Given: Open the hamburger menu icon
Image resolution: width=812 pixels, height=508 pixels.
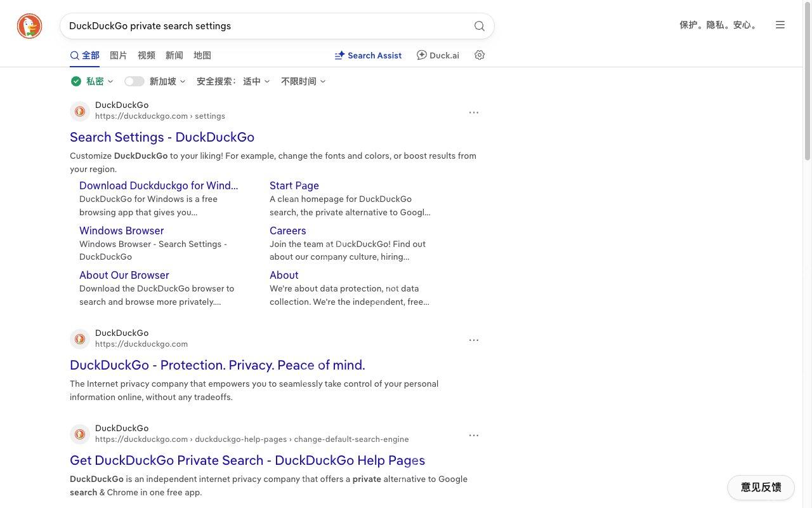Looking at the screenshot, I should [x=780, y=25].
